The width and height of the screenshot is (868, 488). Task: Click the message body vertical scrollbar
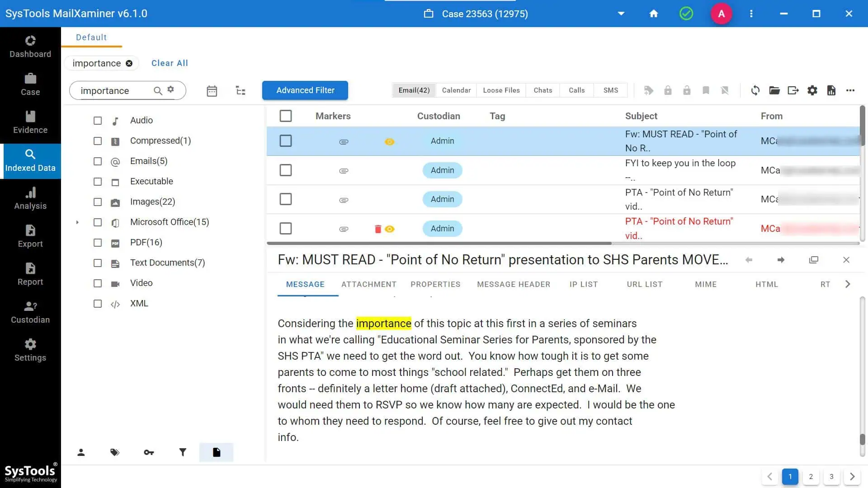(862, 439)
